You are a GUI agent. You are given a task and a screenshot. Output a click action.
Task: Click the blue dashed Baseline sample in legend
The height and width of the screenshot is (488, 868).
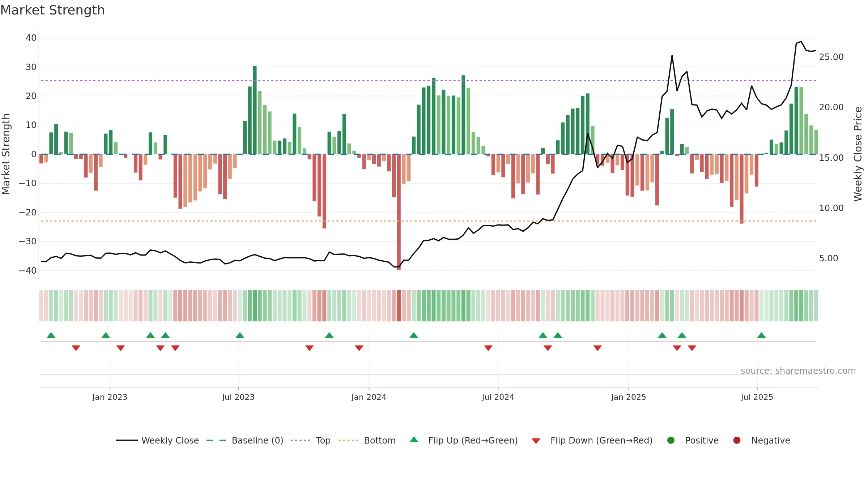pos(216,440)
